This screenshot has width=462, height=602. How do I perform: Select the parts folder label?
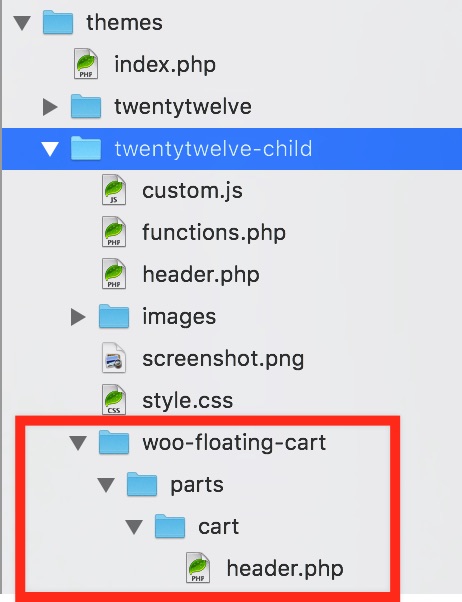tap(197, 485)
